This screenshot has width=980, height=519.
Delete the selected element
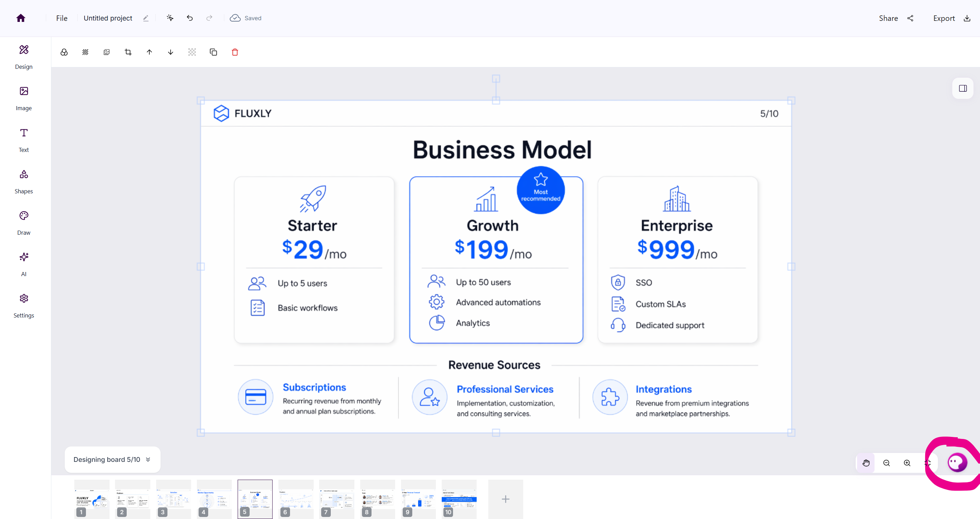tap(235, 52)
